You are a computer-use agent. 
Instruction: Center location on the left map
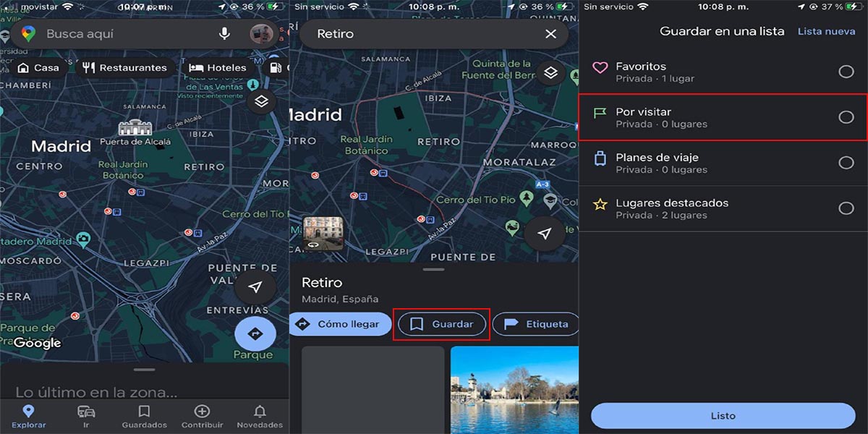(x=255, y=287)
